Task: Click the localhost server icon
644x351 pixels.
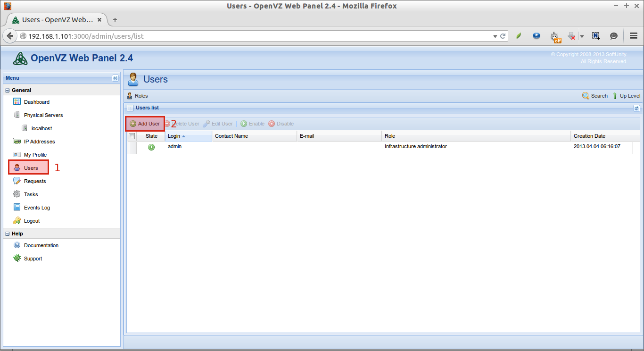Action: point(25,128)
